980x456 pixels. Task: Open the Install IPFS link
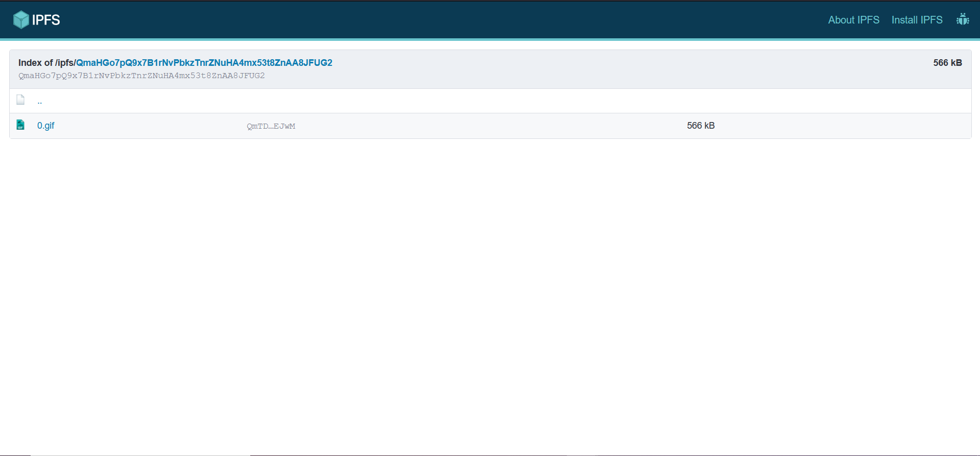(x=917, y=20)
